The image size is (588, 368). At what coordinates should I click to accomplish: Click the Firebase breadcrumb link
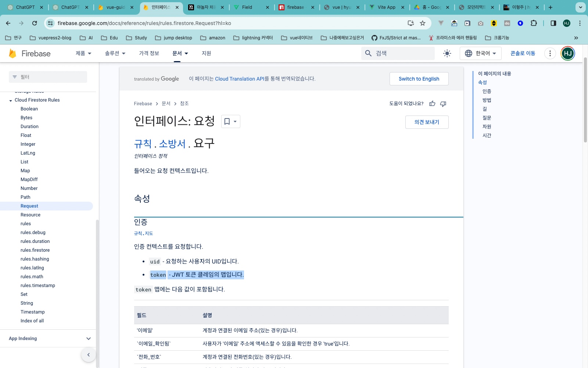coord(143,104)
